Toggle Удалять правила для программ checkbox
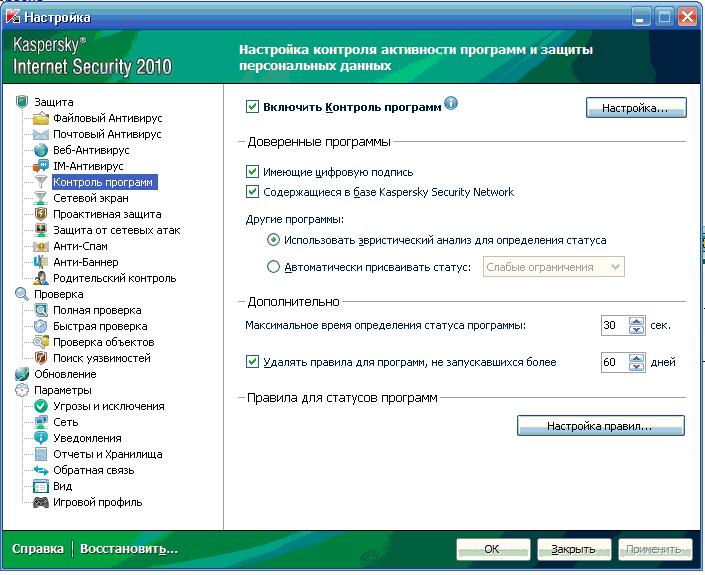 (252, 362)
